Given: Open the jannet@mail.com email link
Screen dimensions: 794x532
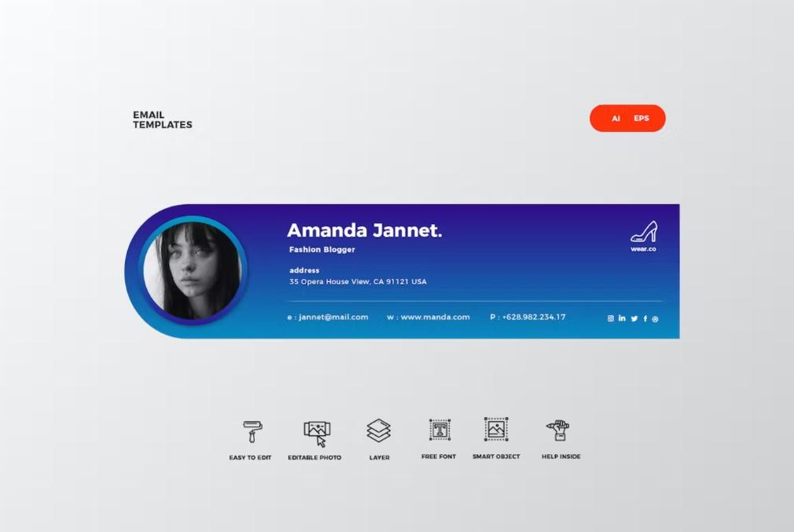Looking at the screenshot, I should point(328,317).
